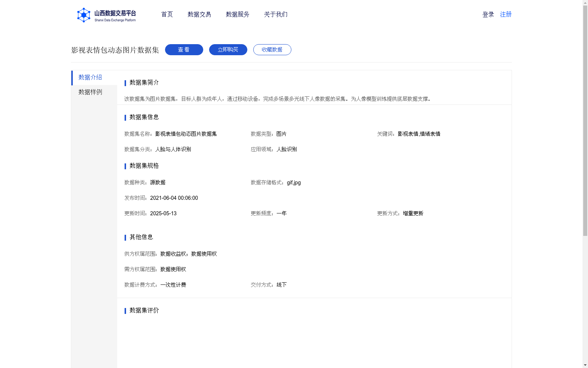Click the 其他信息 section heading
Image resolution: width=588 pixels, height=368 pixels.
141,237
